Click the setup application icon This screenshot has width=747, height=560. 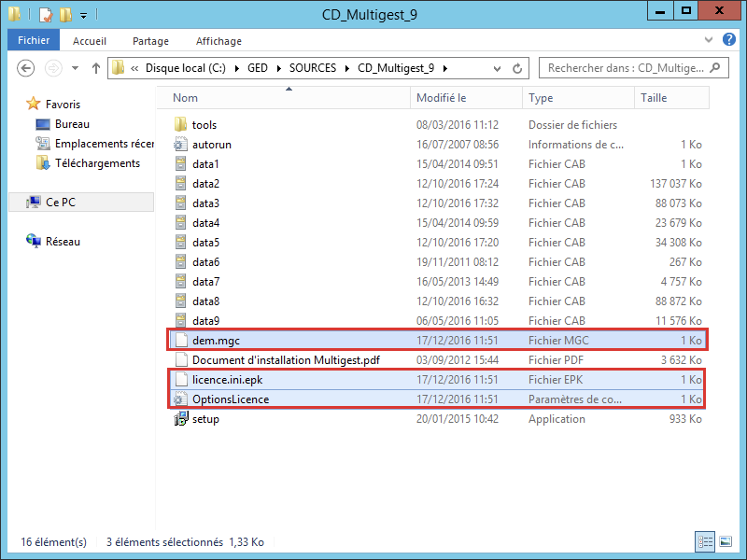pyautogui.click(x=181, y=419)
